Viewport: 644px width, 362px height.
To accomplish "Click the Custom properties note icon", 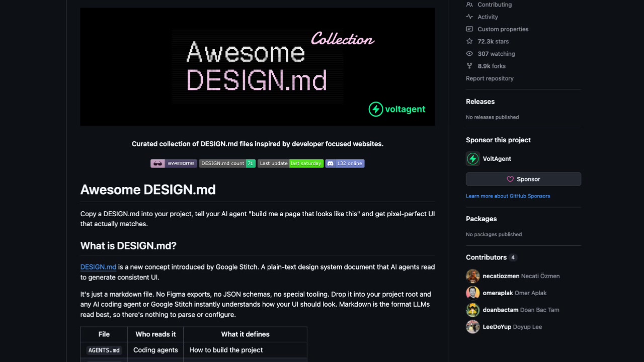I will pos(469,29).
